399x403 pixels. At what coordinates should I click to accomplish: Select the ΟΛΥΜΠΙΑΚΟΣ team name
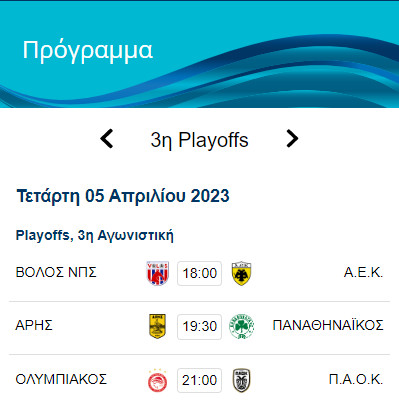point(61,379)
